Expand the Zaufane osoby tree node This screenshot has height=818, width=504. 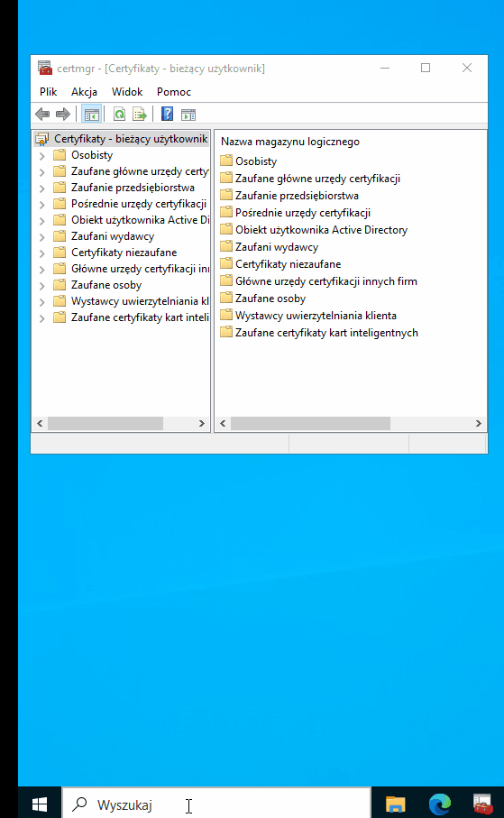(x=42, y=285)
